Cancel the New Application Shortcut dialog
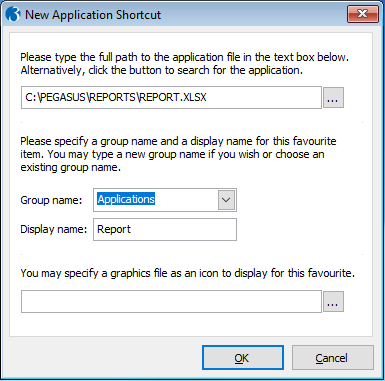The height and width of the screenshot is (381, 385). tap(332, 358)
